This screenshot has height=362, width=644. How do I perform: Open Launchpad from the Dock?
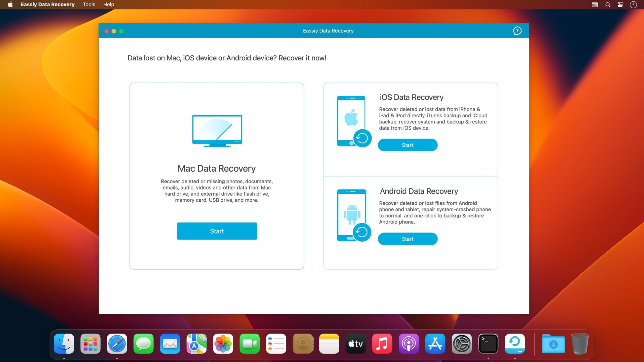coord(90,344)
